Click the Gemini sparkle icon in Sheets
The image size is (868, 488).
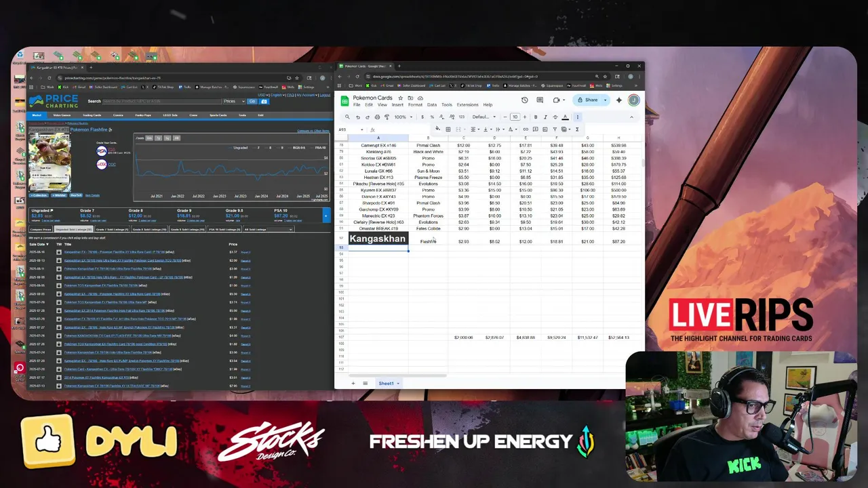(x=619, y=100)
